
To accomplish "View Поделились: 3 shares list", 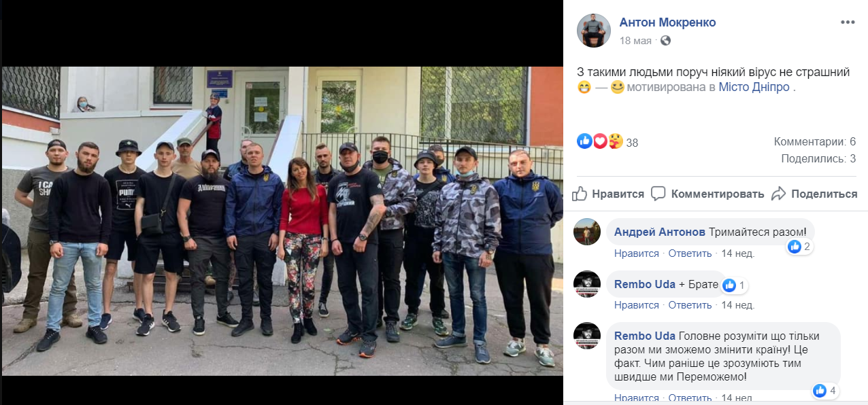I will point(818,159).
